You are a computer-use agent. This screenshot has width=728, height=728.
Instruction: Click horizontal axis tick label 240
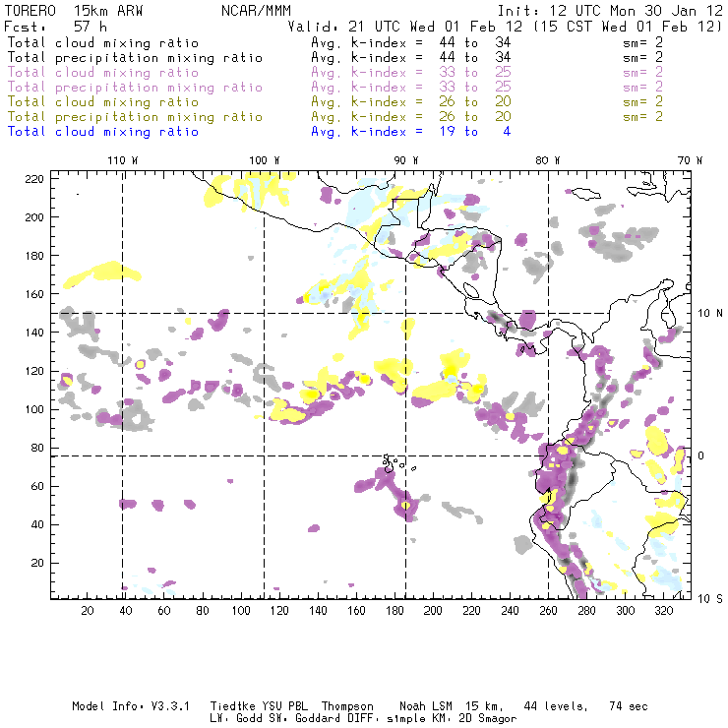pyautogui.click(x=510, y=611)
